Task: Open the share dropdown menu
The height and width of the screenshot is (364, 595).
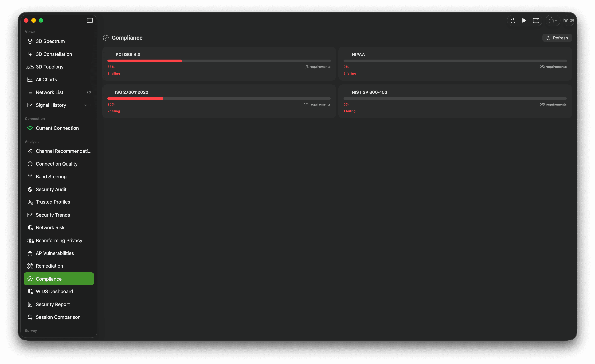Action: pyautogui.click(x=553, y=20)
